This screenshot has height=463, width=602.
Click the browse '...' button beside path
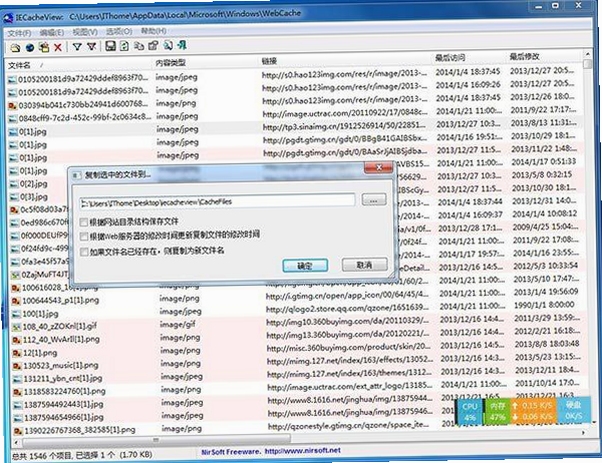coord(374,200)
